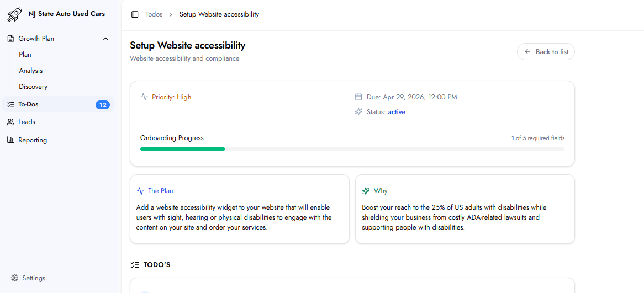Click the Leads people icon
Image resolution: width=644 pixels, height=293 pixels.
[x=10, y=122]
